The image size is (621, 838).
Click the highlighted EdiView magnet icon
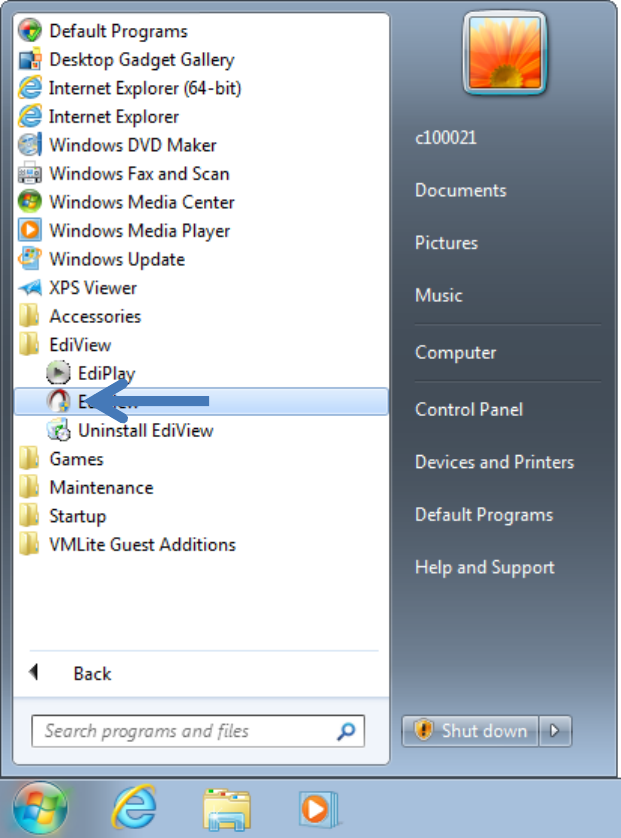tap(58, 401)
